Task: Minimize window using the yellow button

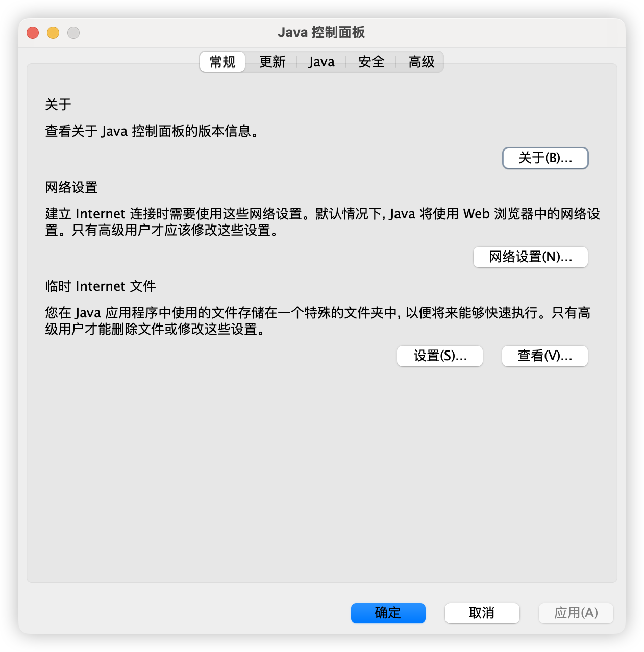Action: tap(53, 33)
